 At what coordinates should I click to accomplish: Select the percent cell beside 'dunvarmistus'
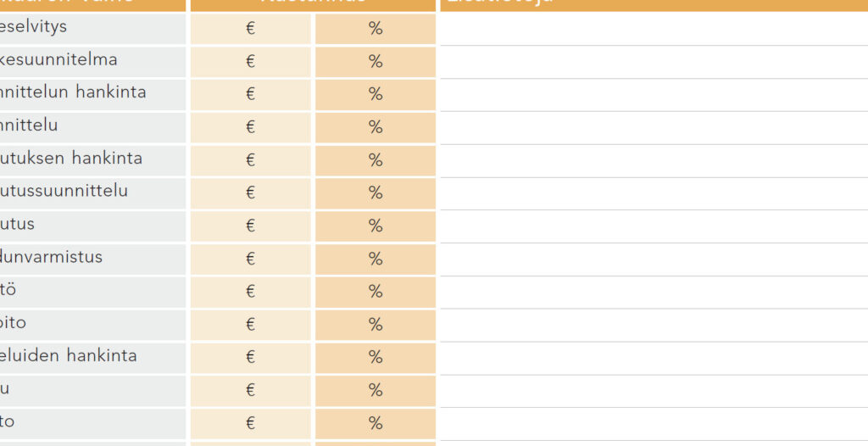pyautogui.click(x=376, y=259)
